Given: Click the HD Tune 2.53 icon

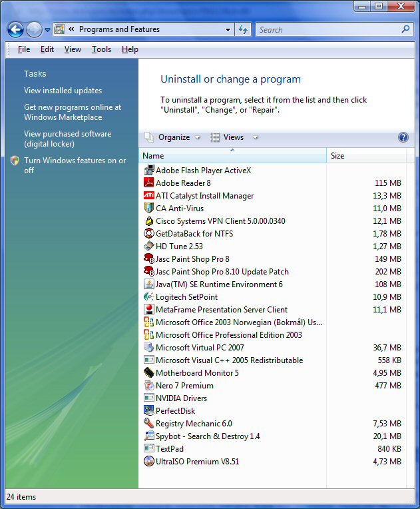Looking at the screenshot, I should point(149,246).
